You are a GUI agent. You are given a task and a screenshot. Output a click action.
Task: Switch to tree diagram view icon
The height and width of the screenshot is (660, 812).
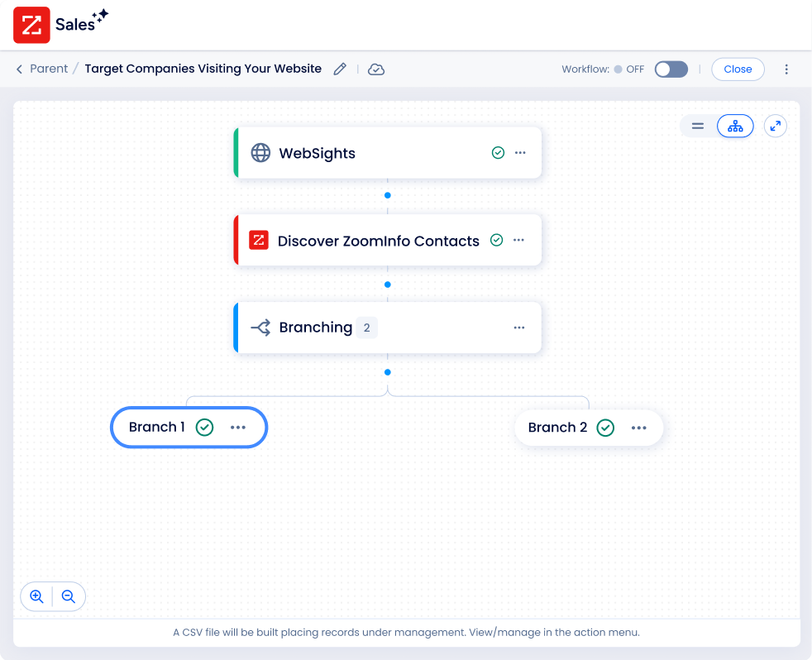735,126
